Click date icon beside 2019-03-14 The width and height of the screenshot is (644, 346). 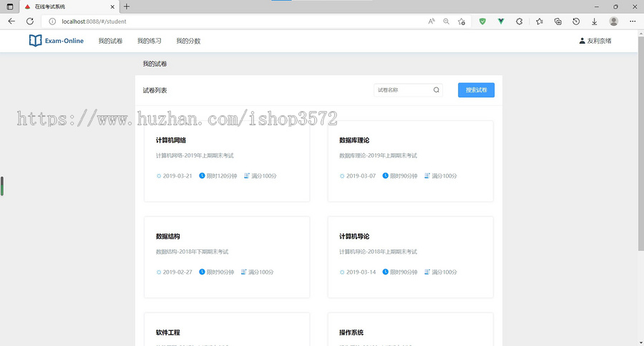coord(342,272)
